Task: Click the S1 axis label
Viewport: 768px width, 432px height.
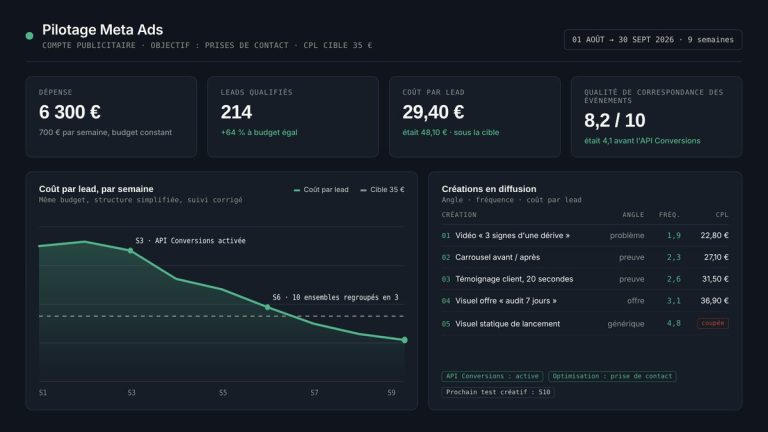Action: tap(43, 392)
